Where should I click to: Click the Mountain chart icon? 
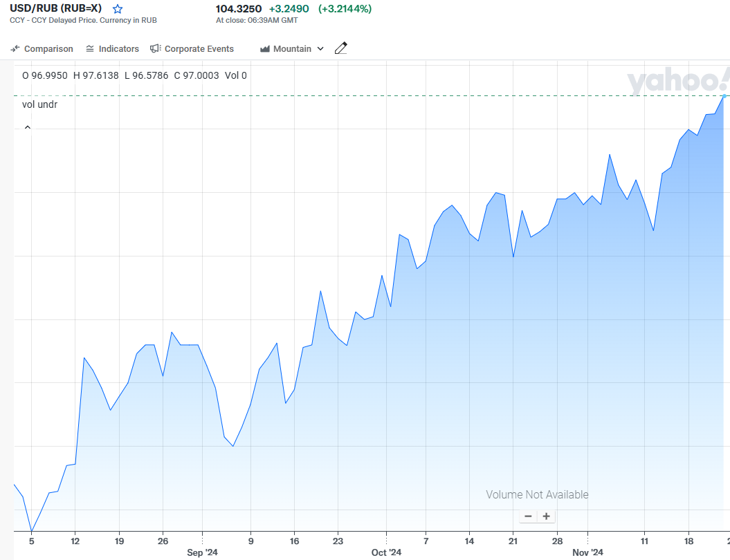click(x=265, y=49)
